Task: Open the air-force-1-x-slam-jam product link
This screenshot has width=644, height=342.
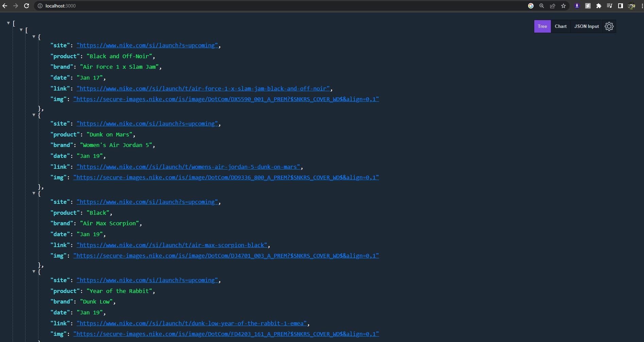Action: 203,88
